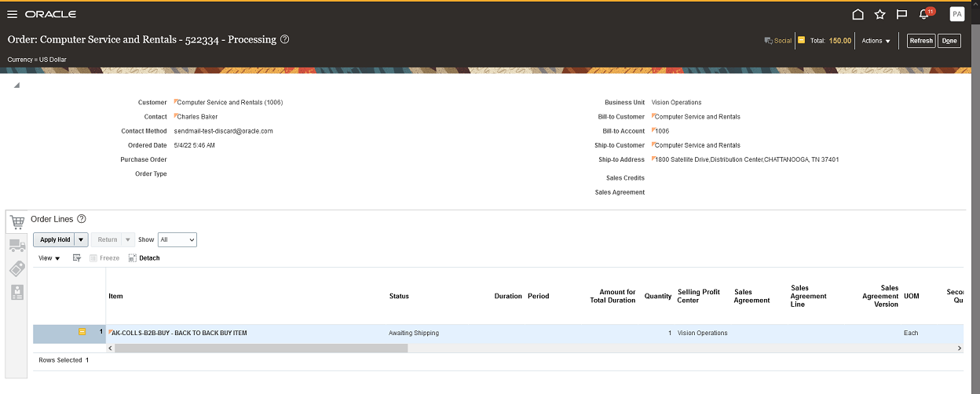Screen dimensions: 980x394
Task: Open notifications bell with 11 alerts
Action: tap(925, 13)
